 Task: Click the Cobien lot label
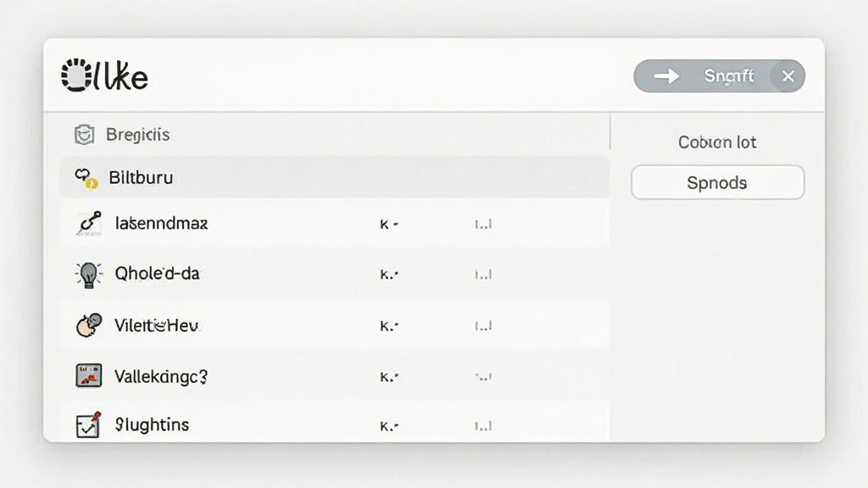pyautogui.click(x=717, y=142)
